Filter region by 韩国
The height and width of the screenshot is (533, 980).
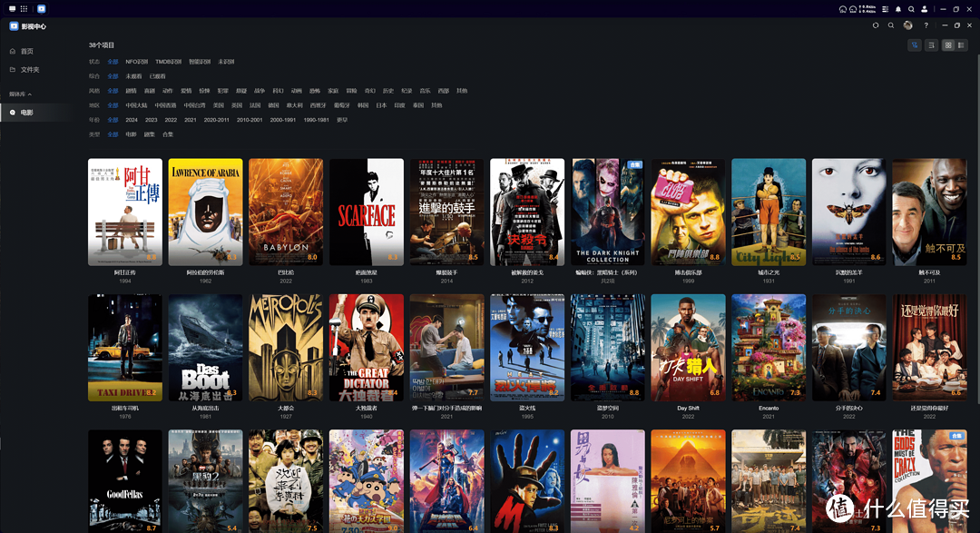coord(363,105)
